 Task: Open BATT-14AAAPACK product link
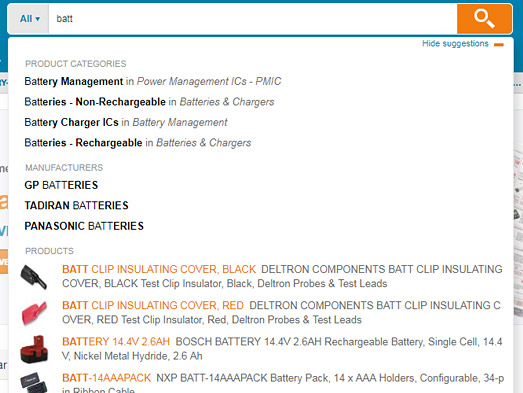(x=106, y=378)
